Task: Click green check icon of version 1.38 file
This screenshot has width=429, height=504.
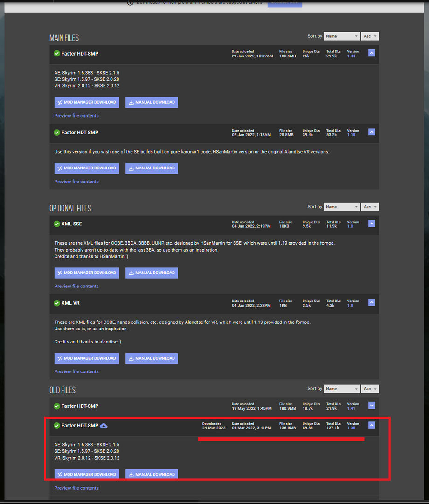Action: (x=57, y=426)
